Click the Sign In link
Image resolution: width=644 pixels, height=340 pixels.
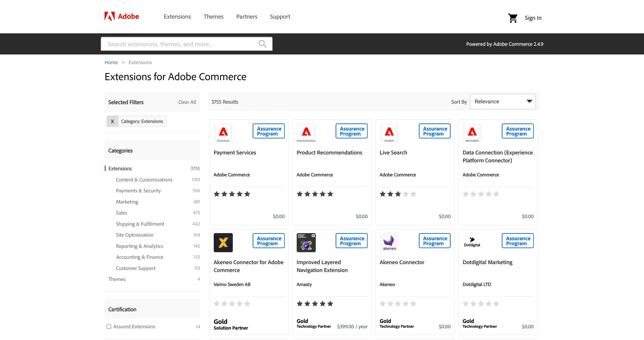533,18
